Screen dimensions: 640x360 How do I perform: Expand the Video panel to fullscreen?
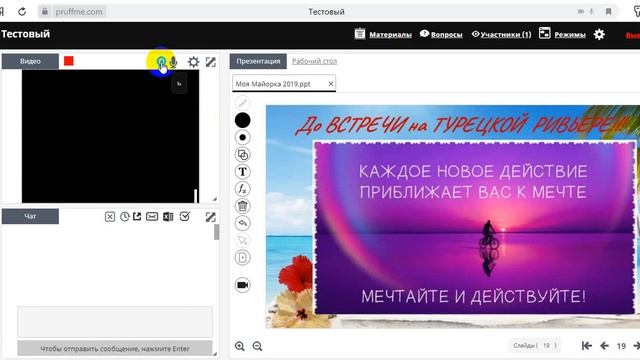click(x=211, y=62)
